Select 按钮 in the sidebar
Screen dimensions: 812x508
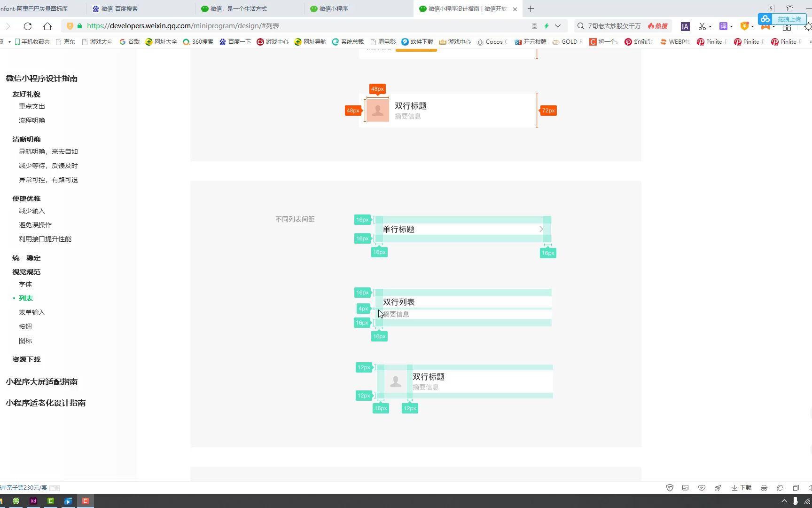[x=25, y=326]
